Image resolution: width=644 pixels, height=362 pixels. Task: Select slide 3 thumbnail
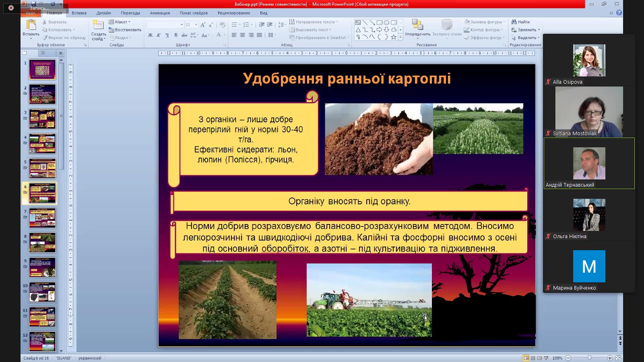point(42,119)
